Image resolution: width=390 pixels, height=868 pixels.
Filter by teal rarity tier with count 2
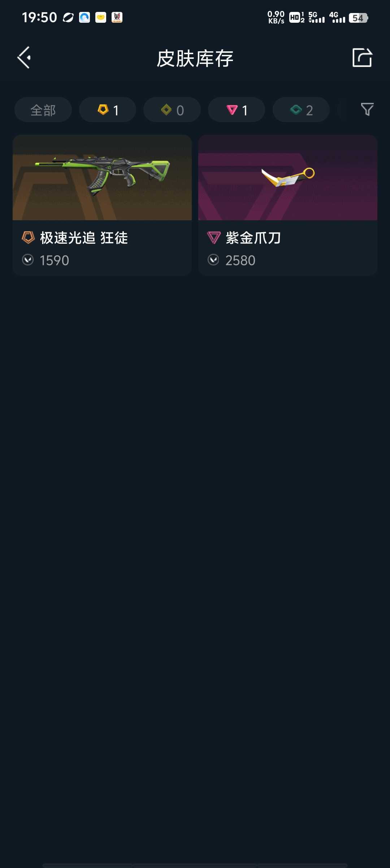301,110
